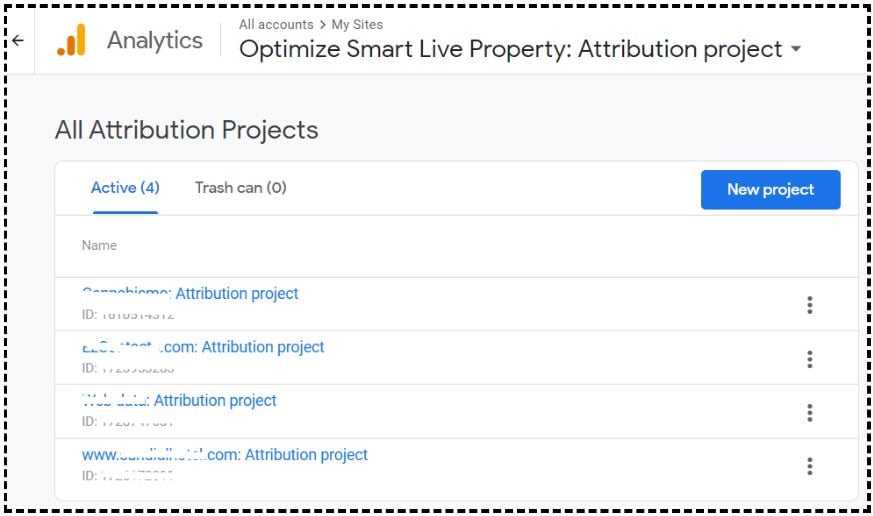Click the back arrow icon
This screenshot has width=873, height=516.
click(x=18, y=41)
